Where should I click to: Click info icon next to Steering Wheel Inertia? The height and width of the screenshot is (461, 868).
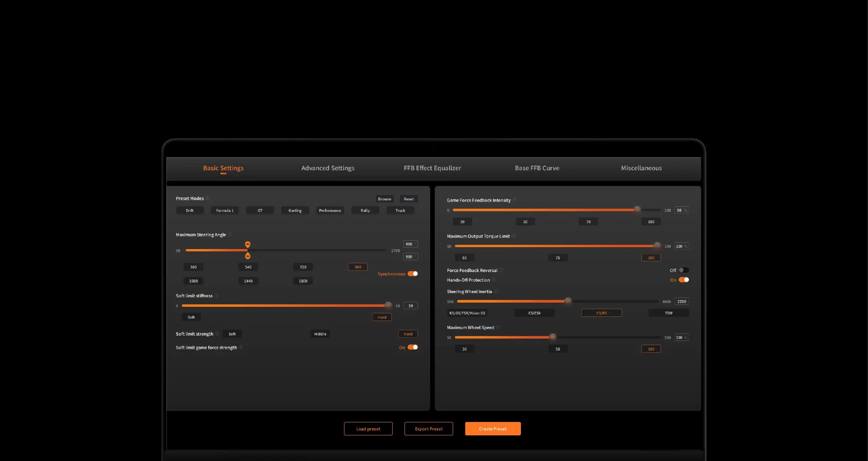click(x=496, y=292)
